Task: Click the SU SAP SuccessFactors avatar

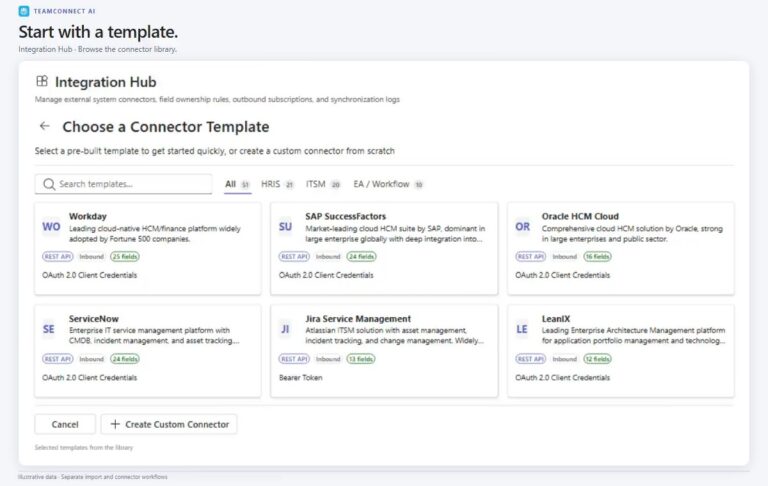Action: (x=285, y=227)
